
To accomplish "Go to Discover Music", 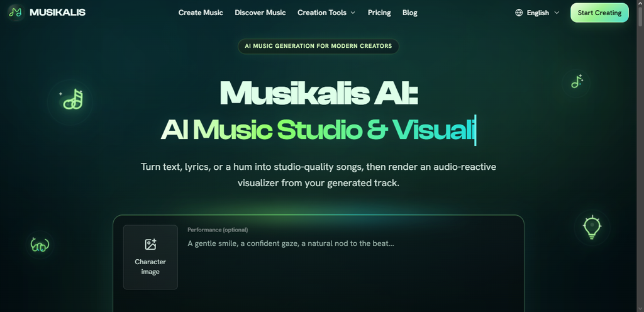I will (260, 13).
